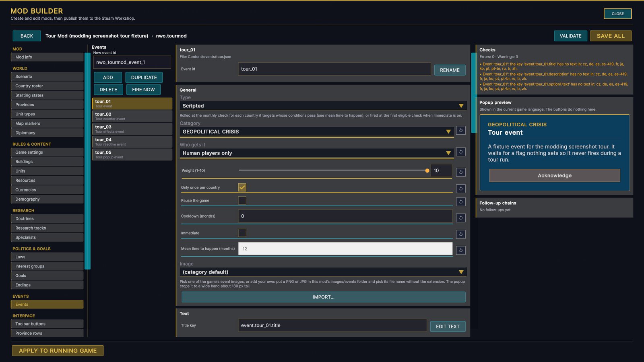Select the Events sidebar item
The width and height of the screenshot is (644, 362).
47,304
